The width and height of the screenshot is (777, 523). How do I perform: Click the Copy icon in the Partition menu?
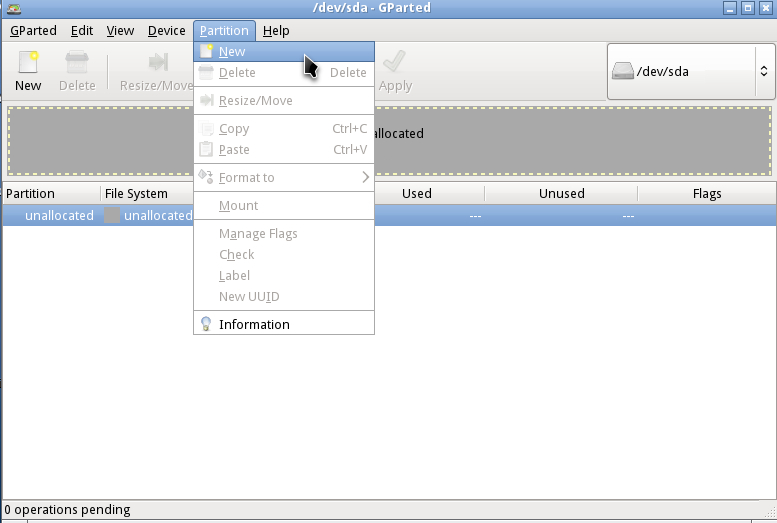tap(206, 129)
